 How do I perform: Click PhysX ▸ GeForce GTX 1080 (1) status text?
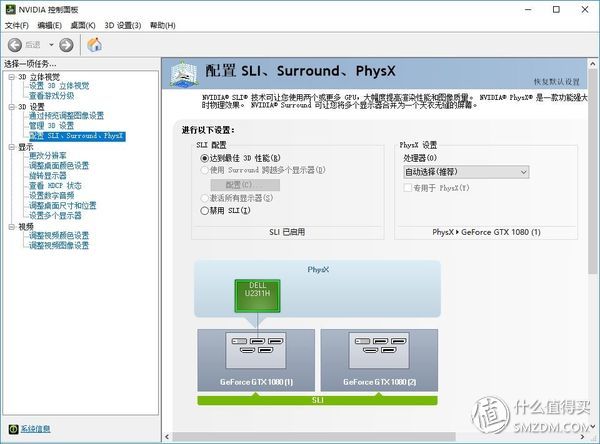click(x=486, y=232)
